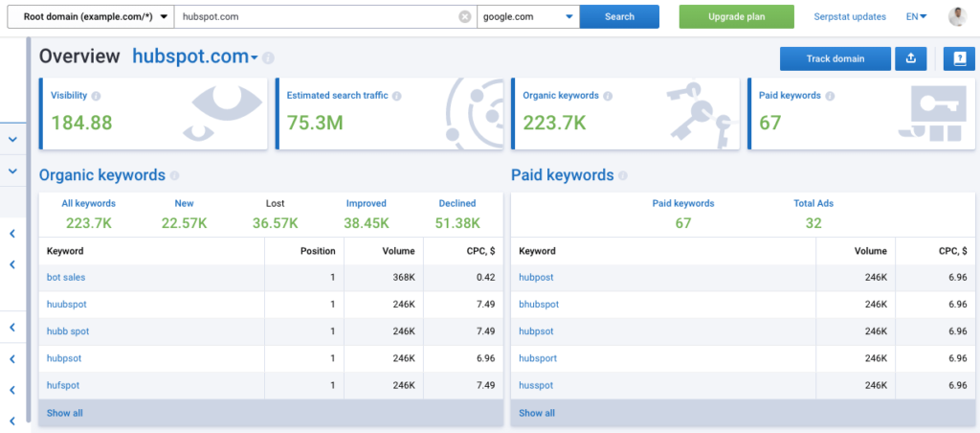Screen dimensions: 980x433
Task: Open the 'hubsport' paid keyword link
Action: click(538, 358)
